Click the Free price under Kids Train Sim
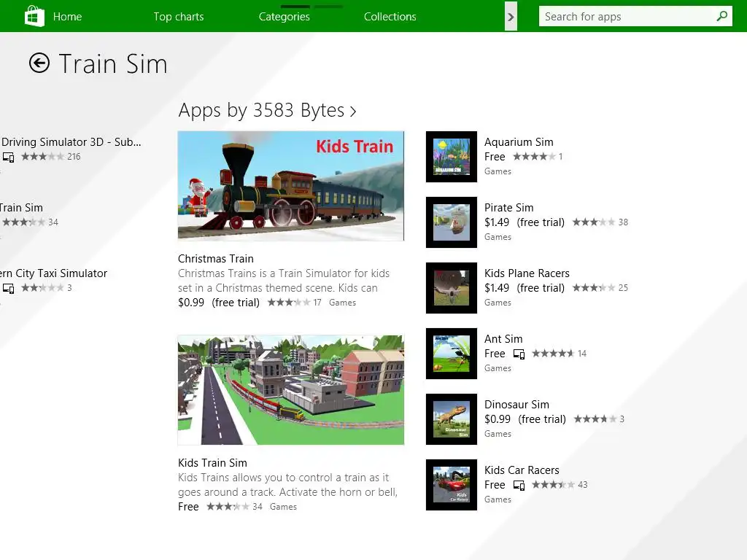The image size is (747, 560). coord(188,507)
